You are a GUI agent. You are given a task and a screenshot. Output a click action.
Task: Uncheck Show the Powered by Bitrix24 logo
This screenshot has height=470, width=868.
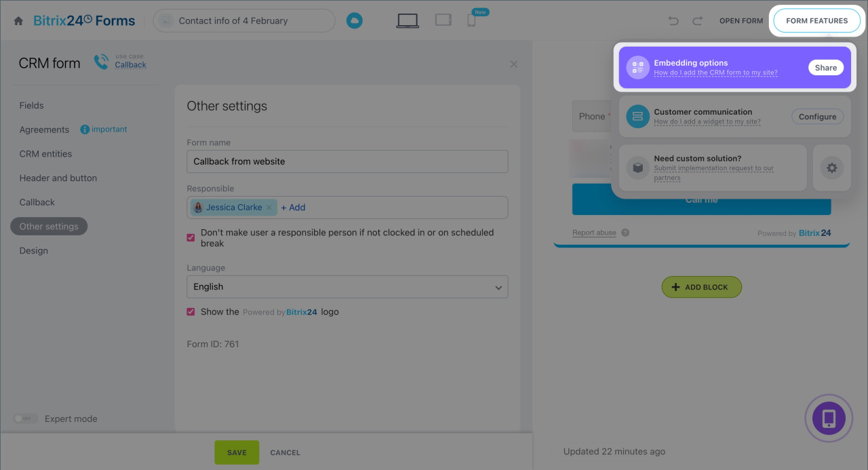191,312
